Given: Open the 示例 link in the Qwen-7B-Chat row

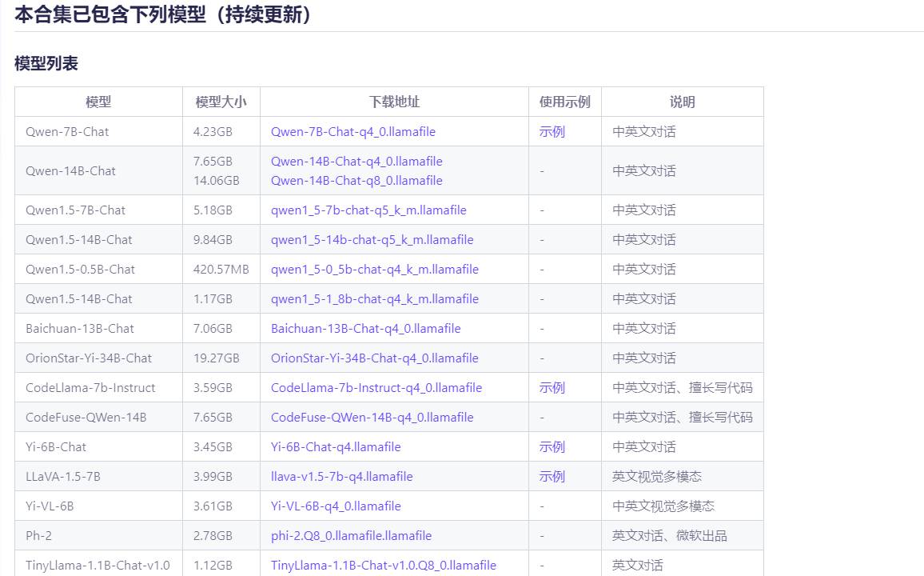Looking at the screenshot, I should 552,131.
